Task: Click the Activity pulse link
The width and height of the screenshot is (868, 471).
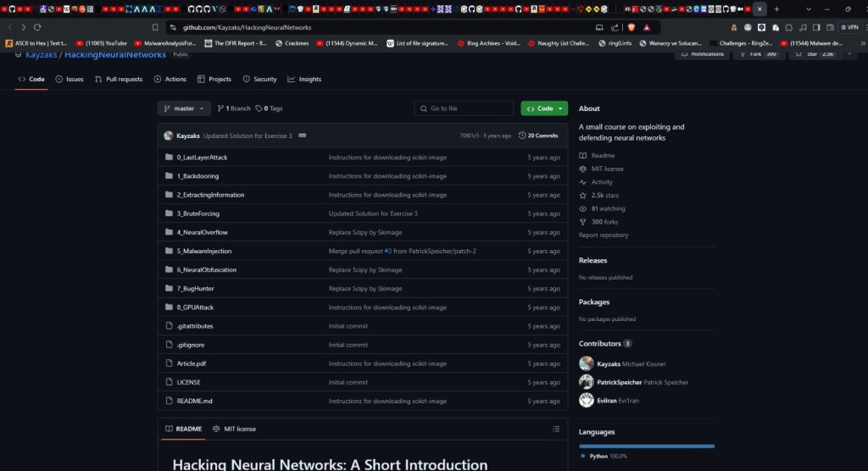Action: [x=602, y=182]
